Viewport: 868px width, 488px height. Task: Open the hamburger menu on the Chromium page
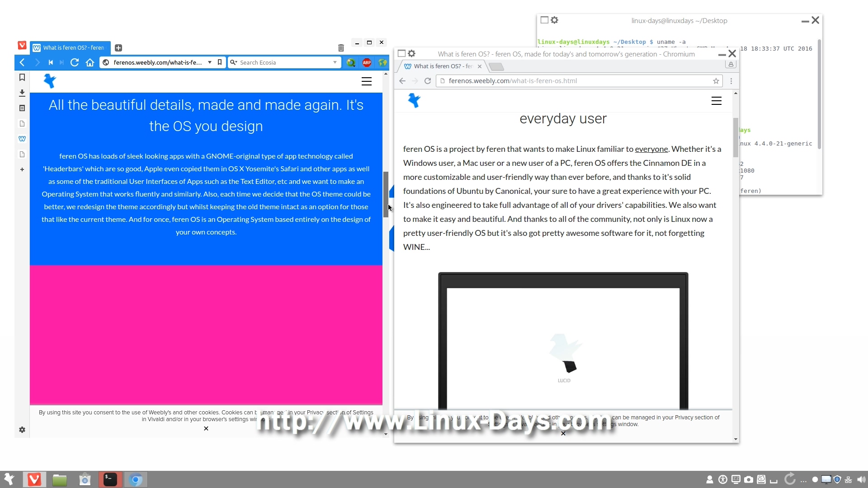[x=717, y=101]
